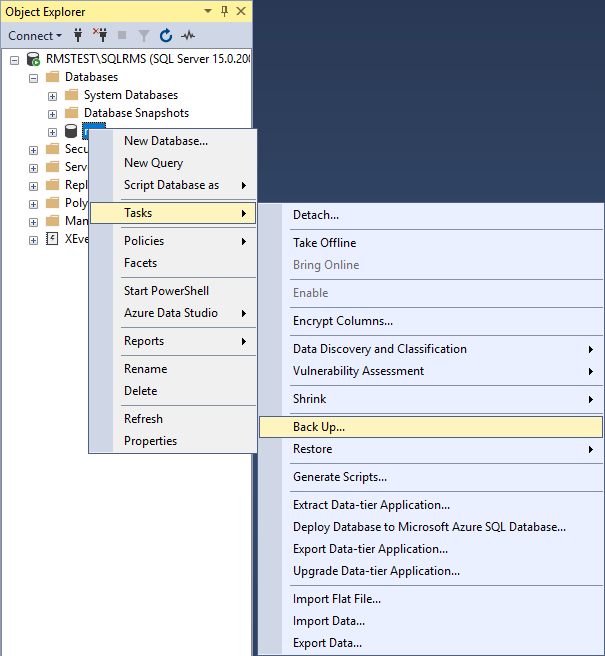Choose New Database... from context menu
The image size is (605, 656).
(x=173, y=141)
